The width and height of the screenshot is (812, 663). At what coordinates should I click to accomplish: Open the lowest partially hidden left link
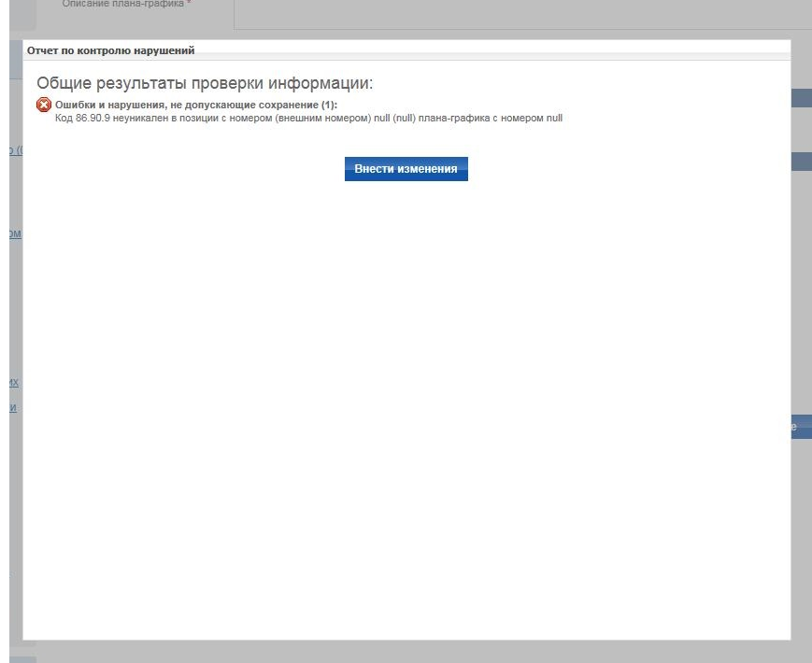(15, 408)
